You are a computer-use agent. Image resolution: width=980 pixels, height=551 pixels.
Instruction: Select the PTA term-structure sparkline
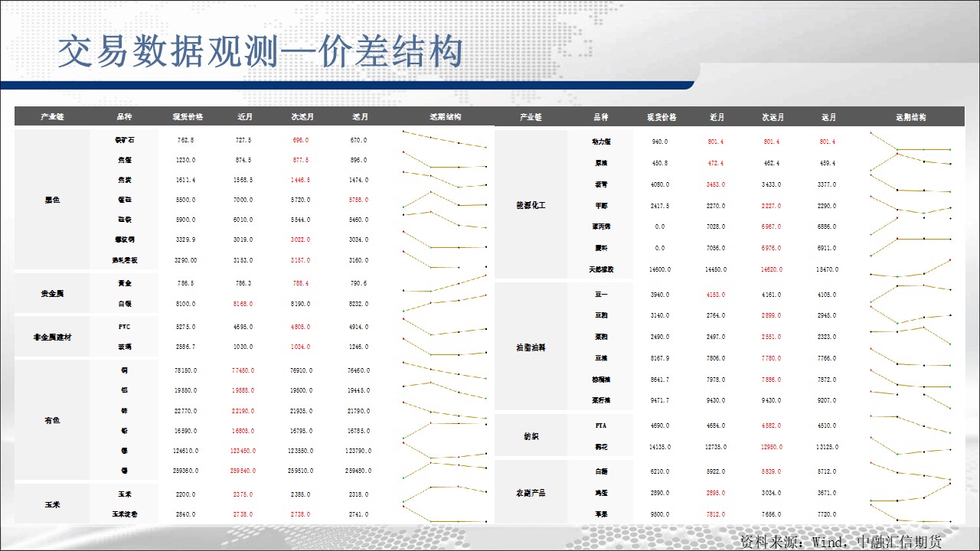coord(910,425)
